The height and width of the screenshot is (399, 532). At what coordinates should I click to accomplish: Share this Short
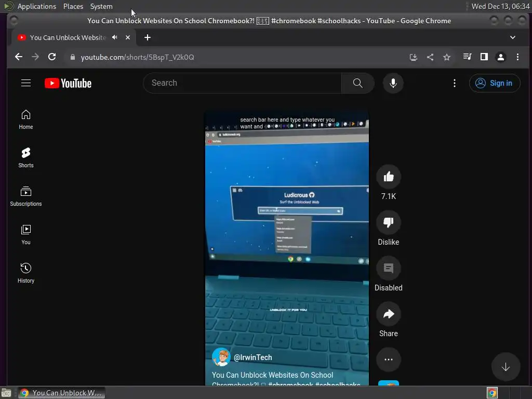389,314
